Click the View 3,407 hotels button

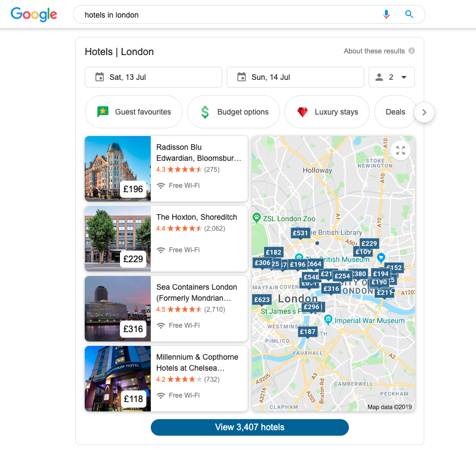[249, 427]
